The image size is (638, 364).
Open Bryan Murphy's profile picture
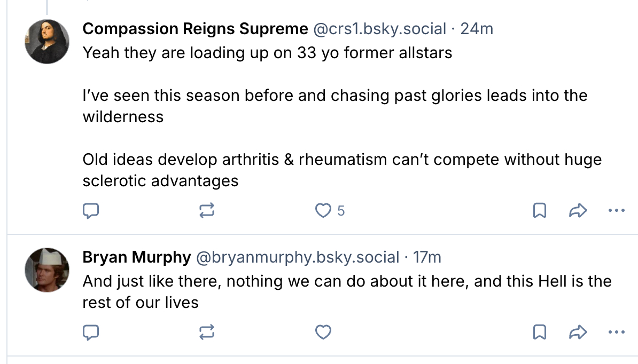click(47, 270)
